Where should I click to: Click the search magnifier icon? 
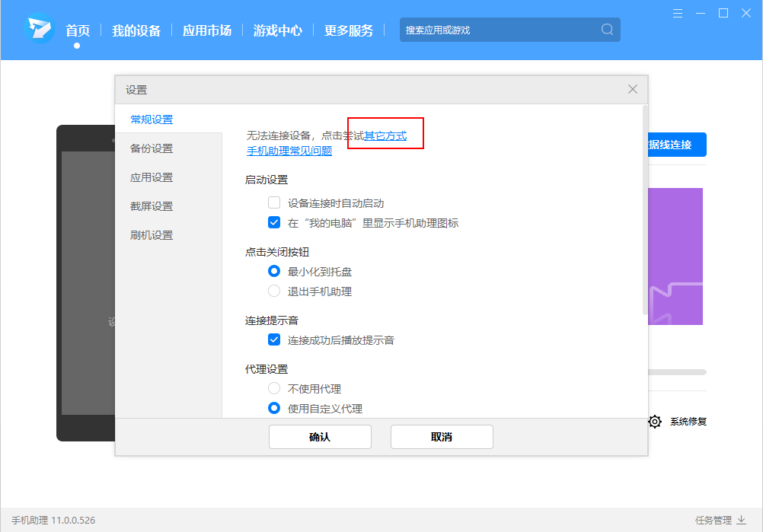tap(607, 30)
